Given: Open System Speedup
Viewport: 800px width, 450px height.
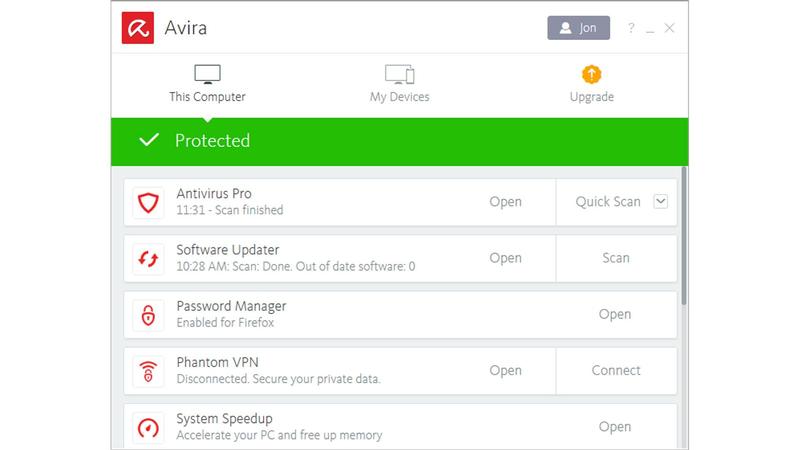Looking at the screenshot, I should [x=615, y=427].
